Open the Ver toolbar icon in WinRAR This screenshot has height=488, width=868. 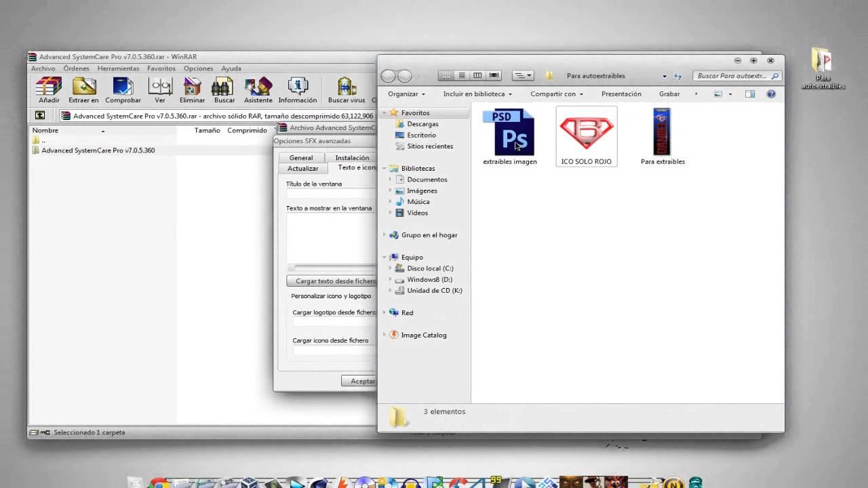pyautogui.click(x=160, y=90)
